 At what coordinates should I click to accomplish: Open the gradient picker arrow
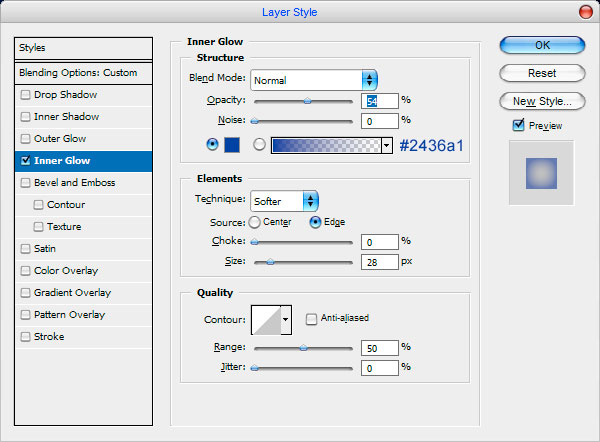386,145
